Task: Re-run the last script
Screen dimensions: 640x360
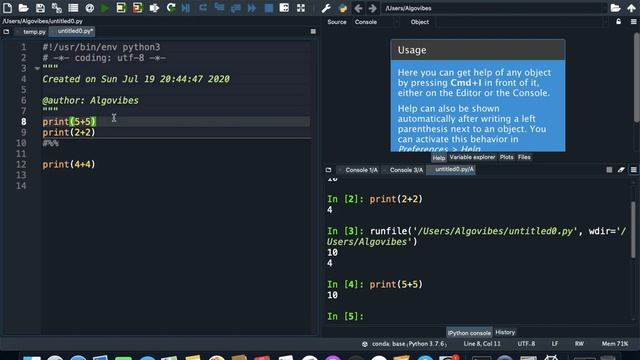Action: [171, 8]
